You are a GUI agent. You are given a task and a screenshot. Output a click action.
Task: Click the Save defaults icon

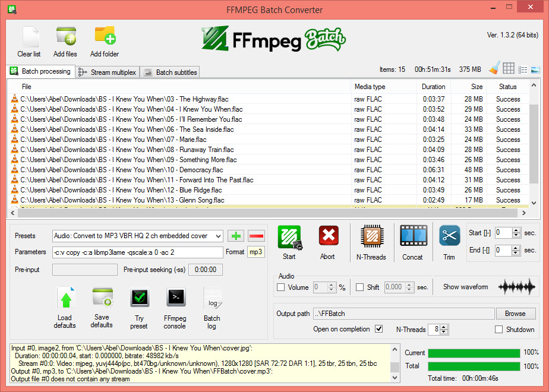pyautogui.click(x=103, y=298)
